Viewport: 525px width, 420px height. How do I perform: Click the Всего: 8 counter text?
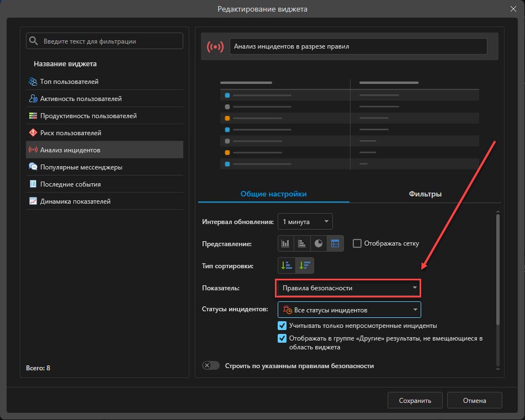coord(38,368)
